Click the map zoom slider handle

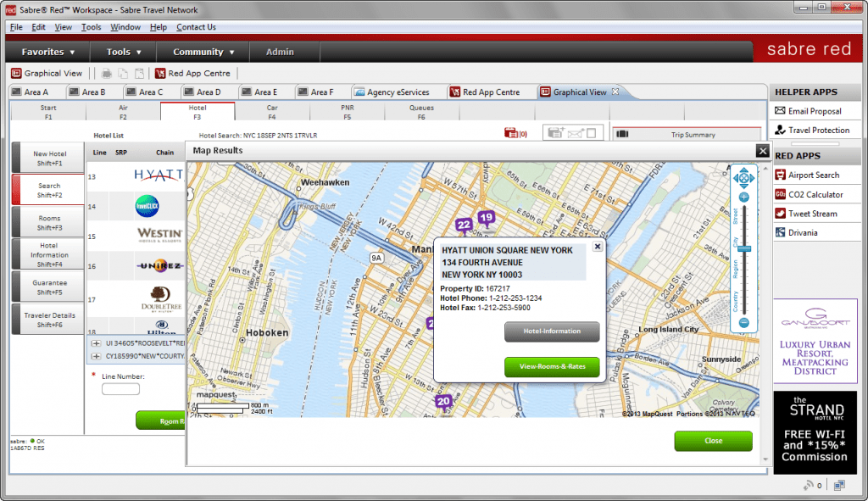[x=744, y=249]
